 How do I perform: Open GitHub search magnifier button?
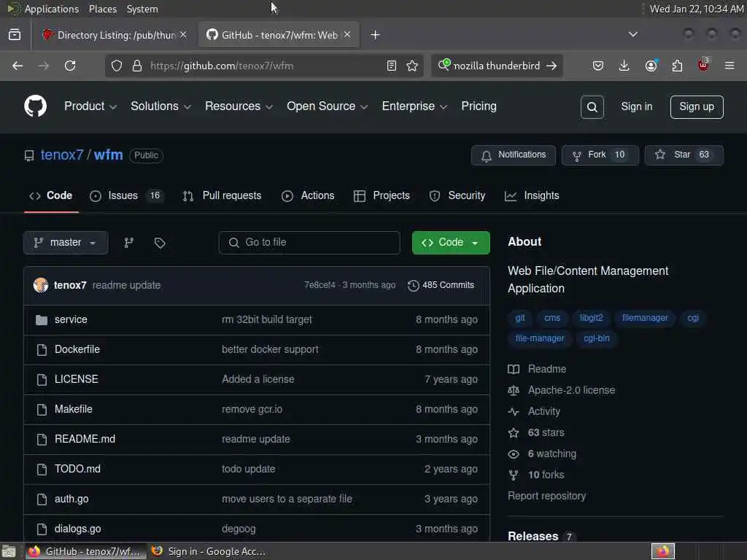point(592,107)
